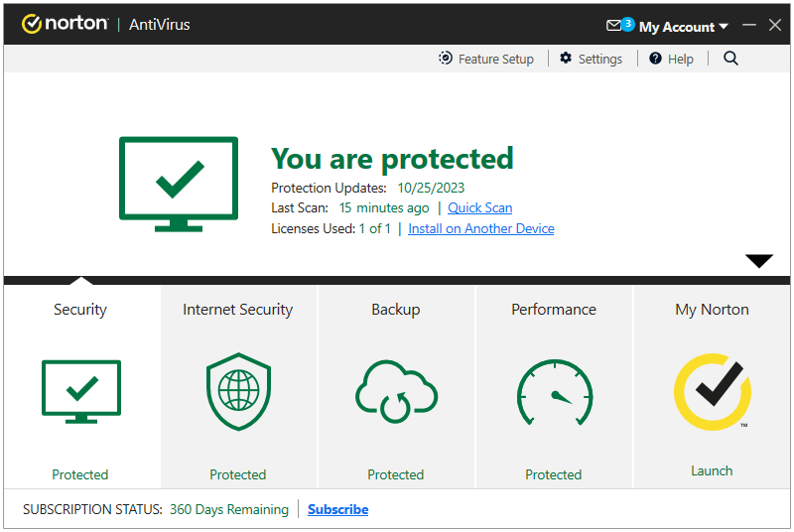The image size is (794, 532).
Task: Click the search magnifier icon
Action: tap(730, 59)
